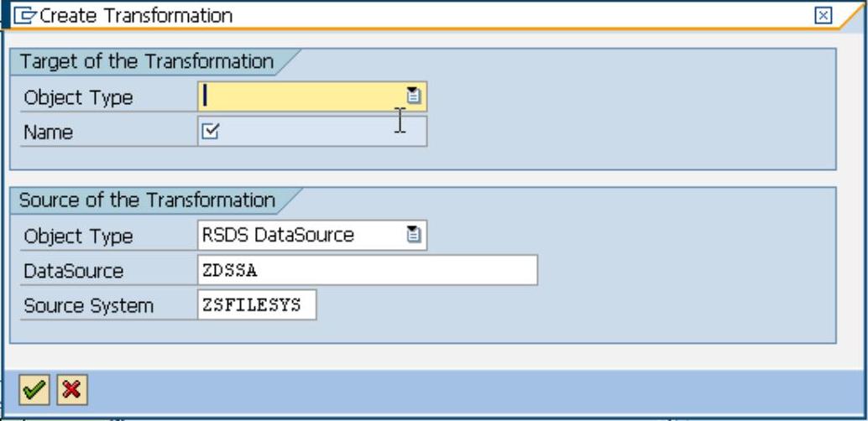Click the Source System field label
Viewport: 868px width, 421px height.
pos(88,306)
